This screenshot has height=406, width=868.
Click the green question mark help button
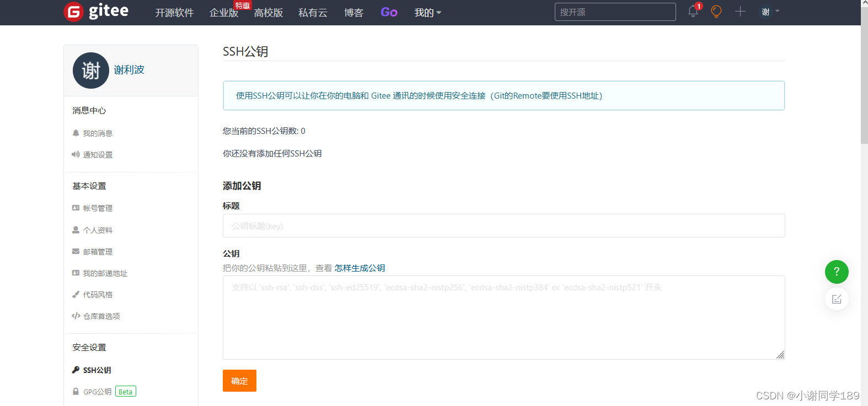coord(837,272)
